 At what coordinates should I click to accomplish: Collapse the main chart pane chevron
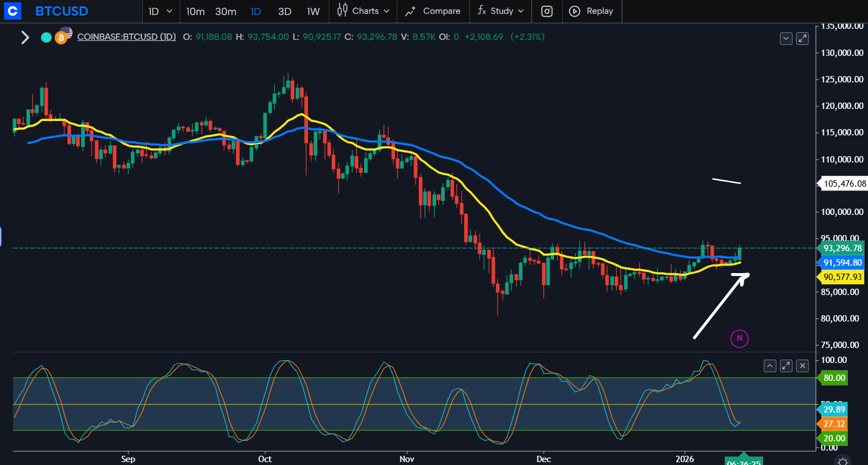(x=786, y=39)
